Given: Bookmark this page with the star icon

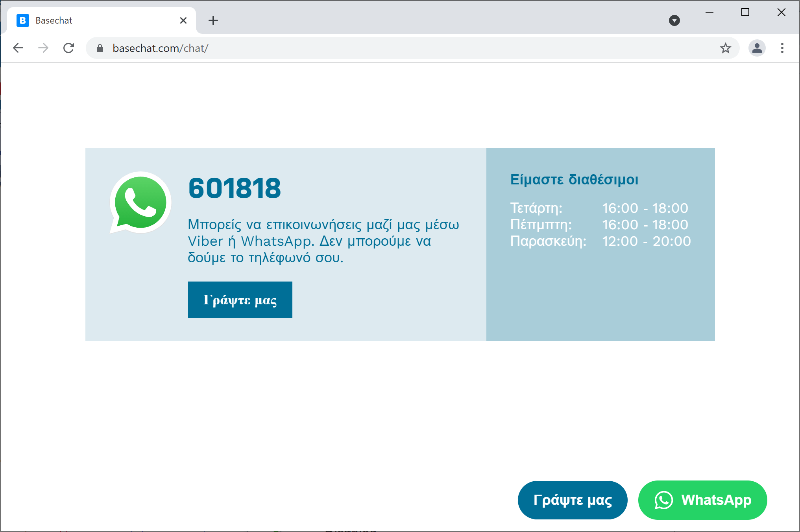Looking at the screenshot, I should coord(725,48).
